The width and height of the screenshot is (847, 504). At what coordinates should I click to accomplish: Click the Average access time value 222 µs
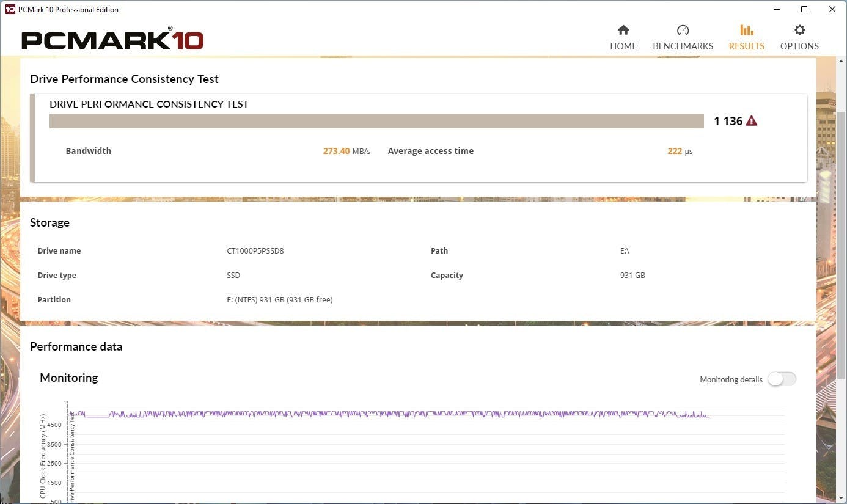680,151
